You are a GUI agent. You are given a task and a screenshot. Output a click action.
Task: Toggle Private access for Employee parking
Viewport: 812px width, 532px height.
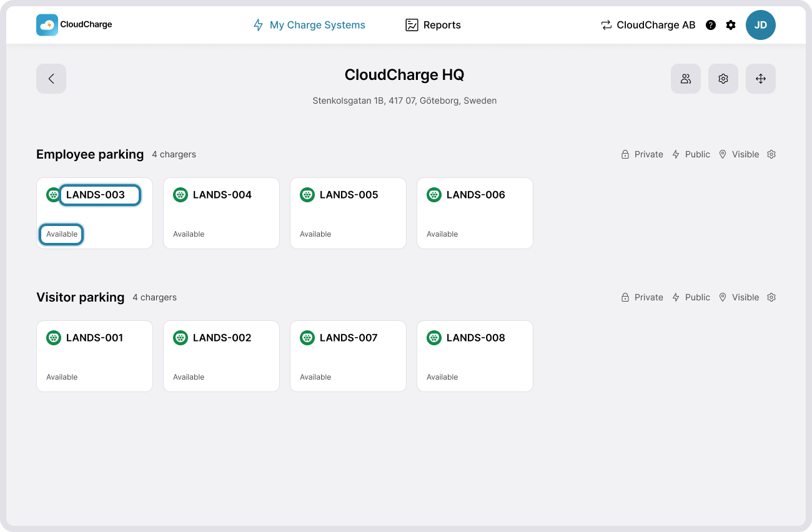[x=641, y=154]
